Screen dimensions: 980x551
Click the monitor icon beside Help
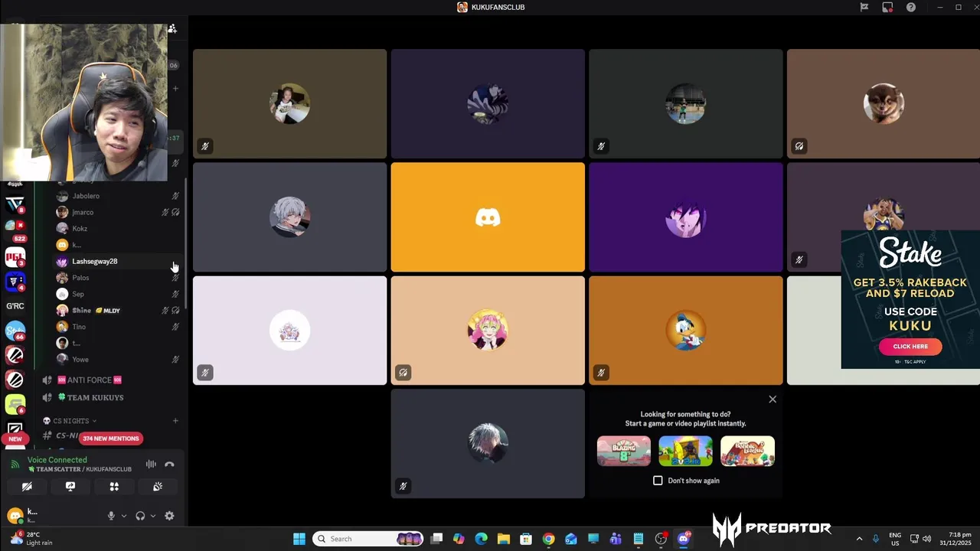click(887, 7)
